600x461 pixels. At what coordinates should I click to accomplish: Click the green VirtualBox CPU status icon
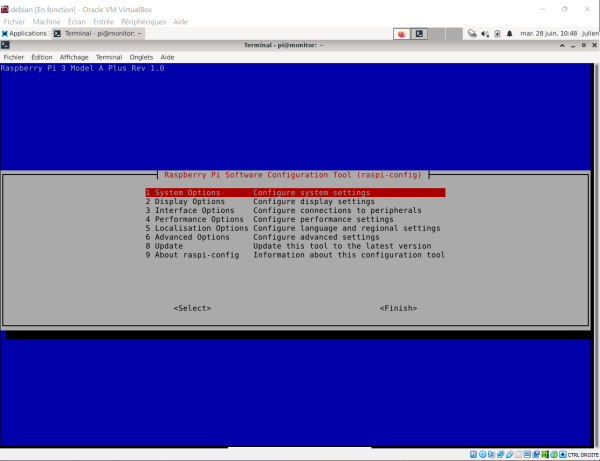point(545,454)
